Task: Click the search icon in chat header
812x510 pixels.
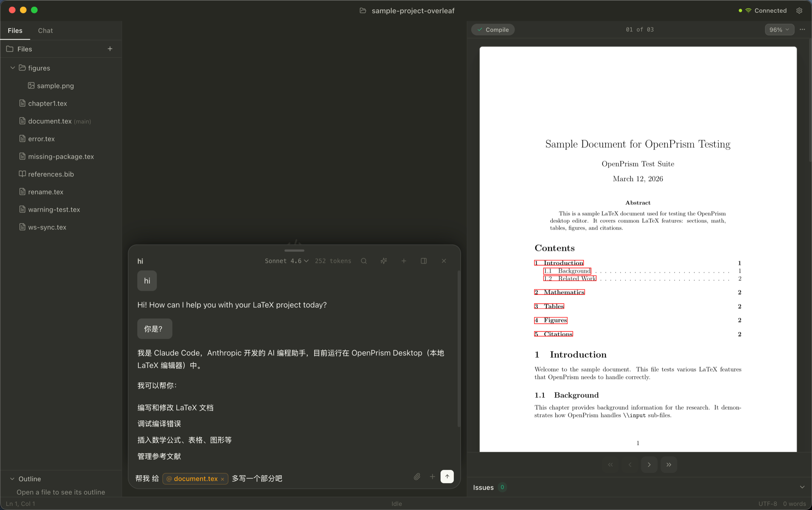Action: [x=363, y=261]
